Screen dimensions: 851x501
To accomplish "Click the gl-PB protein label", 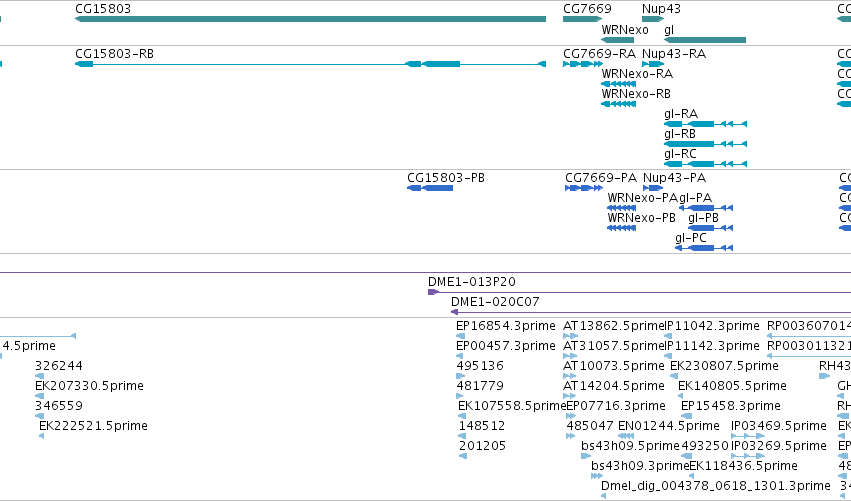I will [x=703, y=218].
